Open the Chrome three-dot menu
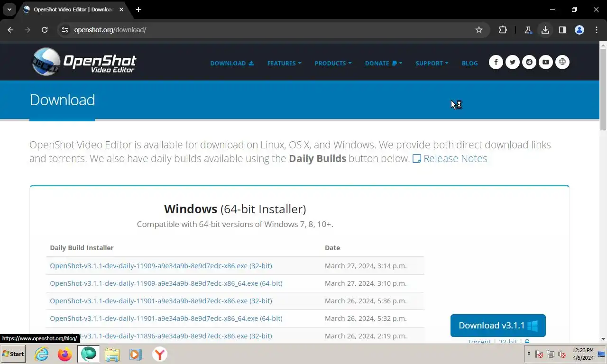Image resolution: width=607 pixels, height=364 pixels. click(x=597, y=30)
